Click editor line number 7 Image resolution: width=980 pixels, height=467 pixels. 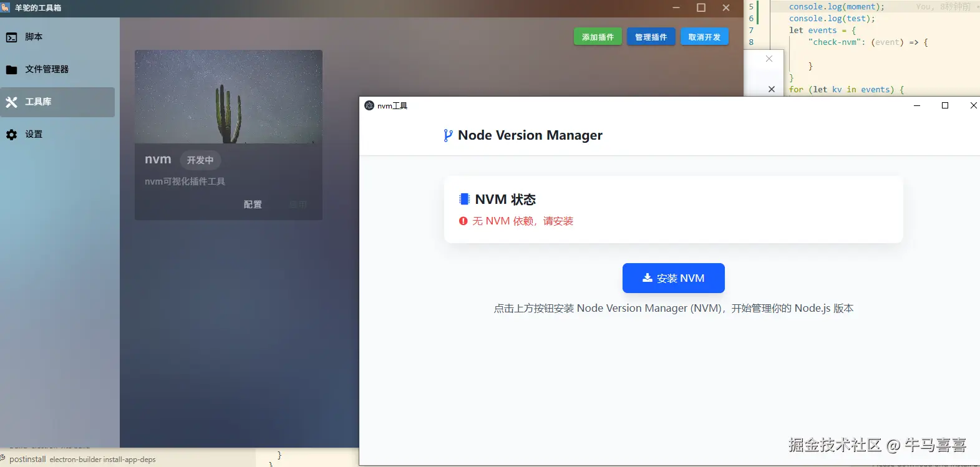(x=751, y=30)
